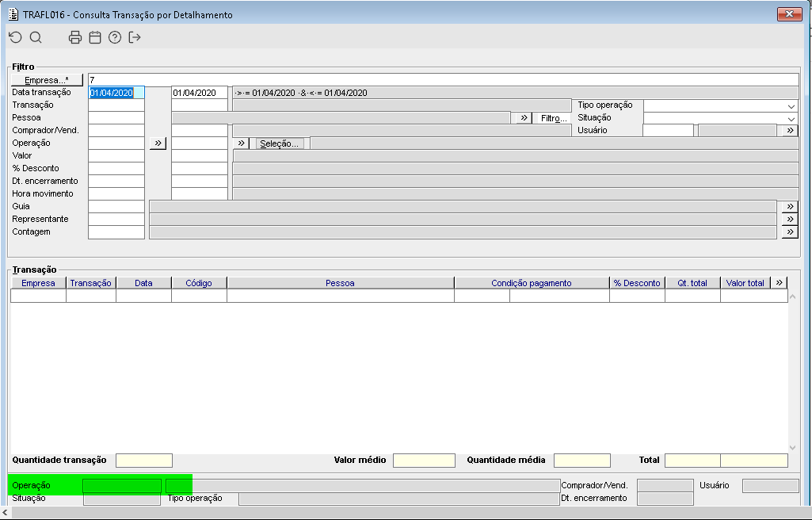Close the TRAFL016 window

789,14
